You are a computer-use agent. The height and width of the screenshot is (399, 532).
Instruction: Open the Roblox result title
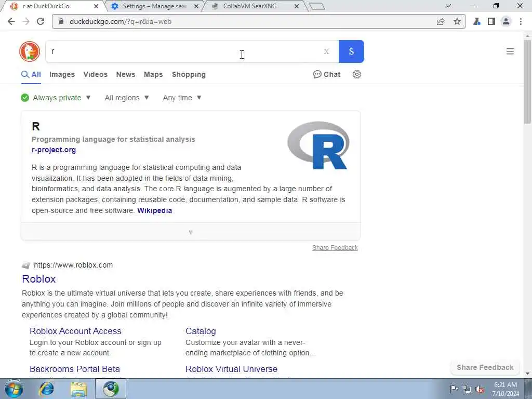38,279
